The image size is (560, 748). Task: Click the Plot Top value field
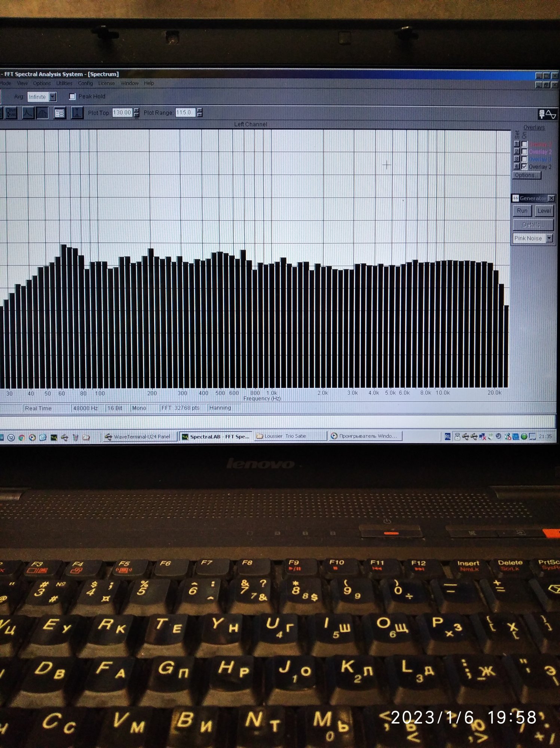pos(122,113)
